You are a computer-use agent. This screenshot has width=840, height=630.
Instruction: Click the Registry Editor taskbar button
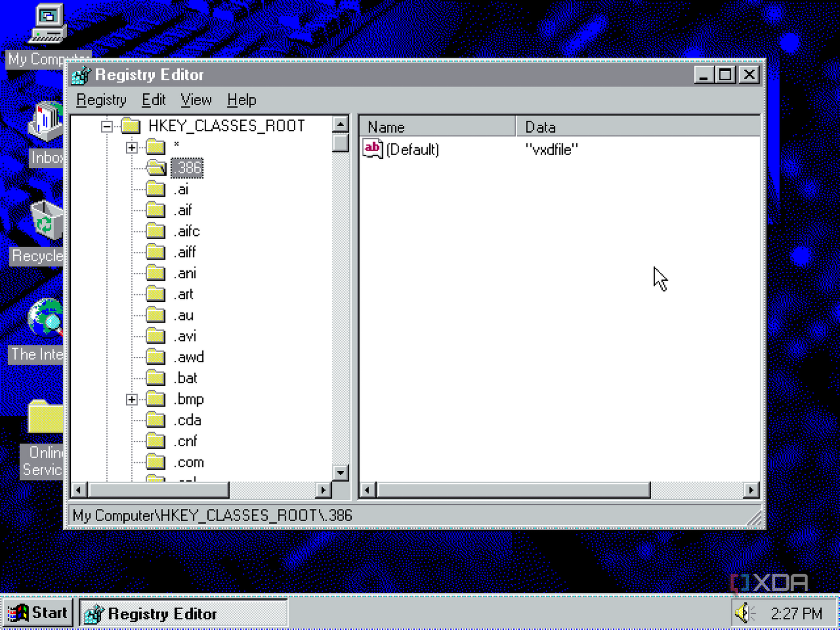coord(183,613)
